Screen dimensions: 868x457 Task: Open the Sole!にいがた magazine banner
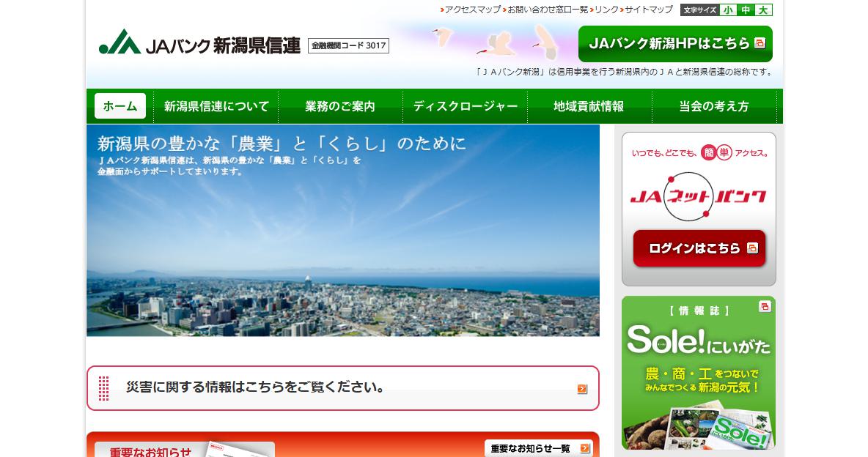(699, 373)
